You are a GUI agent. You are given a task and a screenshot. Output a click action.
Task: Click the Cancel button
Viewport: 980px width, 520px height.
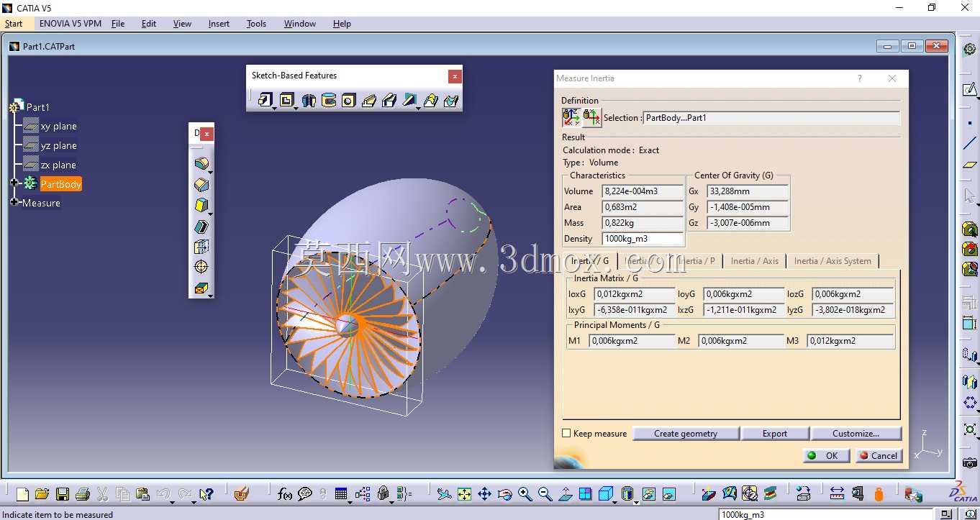(x=878, y=455)
